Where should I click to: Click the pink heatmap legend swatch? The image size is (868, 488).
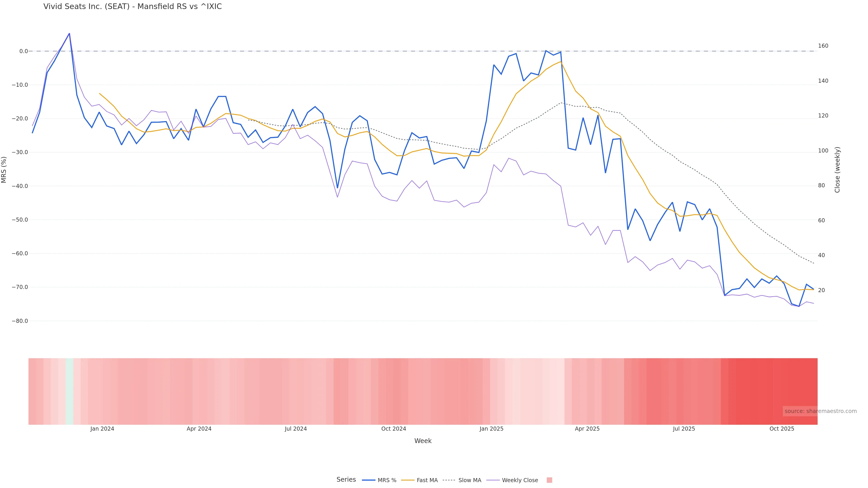coord(549,480)
